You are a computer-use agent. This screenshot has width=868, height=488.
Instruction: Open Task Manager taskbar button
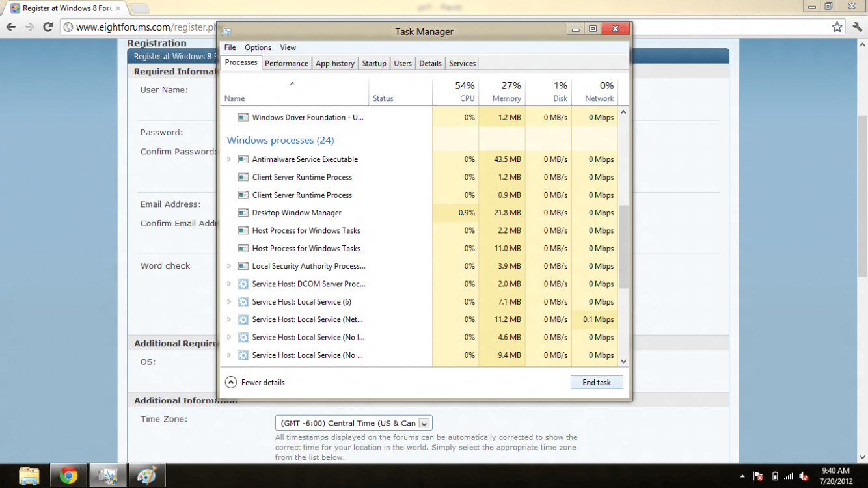107,476
